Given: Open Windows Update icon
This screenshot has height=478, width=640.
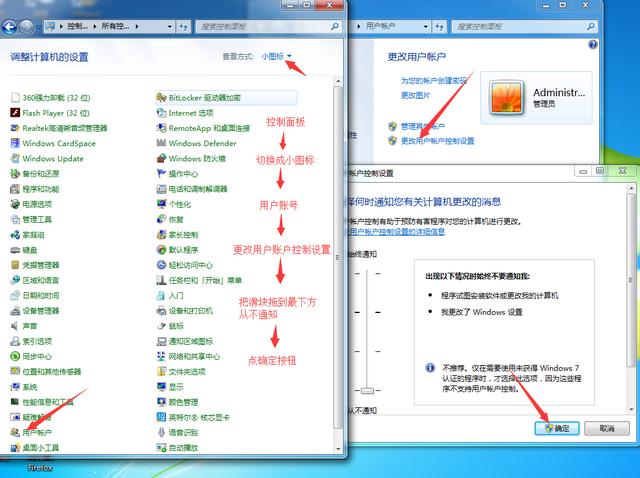Looking at the screenshot, I should coord(14,158).
